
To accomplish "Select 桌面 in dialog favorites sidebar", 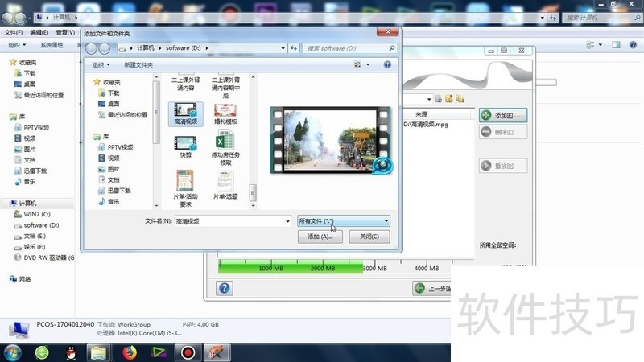I will pyautogui.click(x=114, y=104).
